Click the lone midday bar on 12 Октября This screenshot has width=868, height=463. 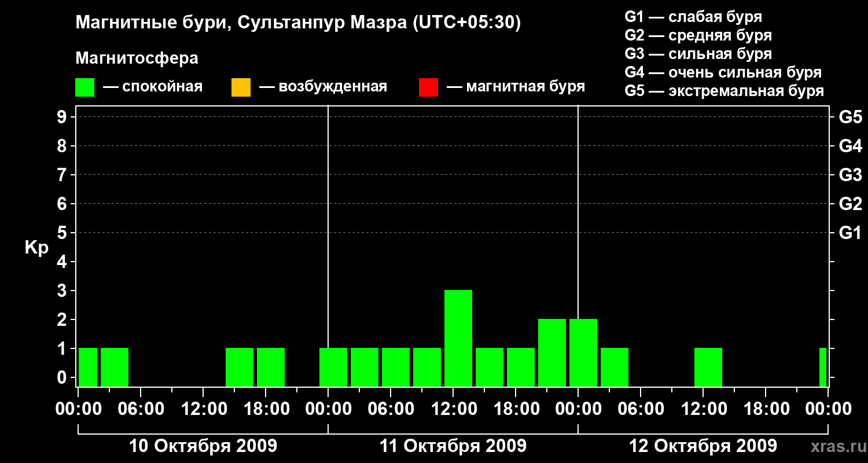tap(708, 367)
